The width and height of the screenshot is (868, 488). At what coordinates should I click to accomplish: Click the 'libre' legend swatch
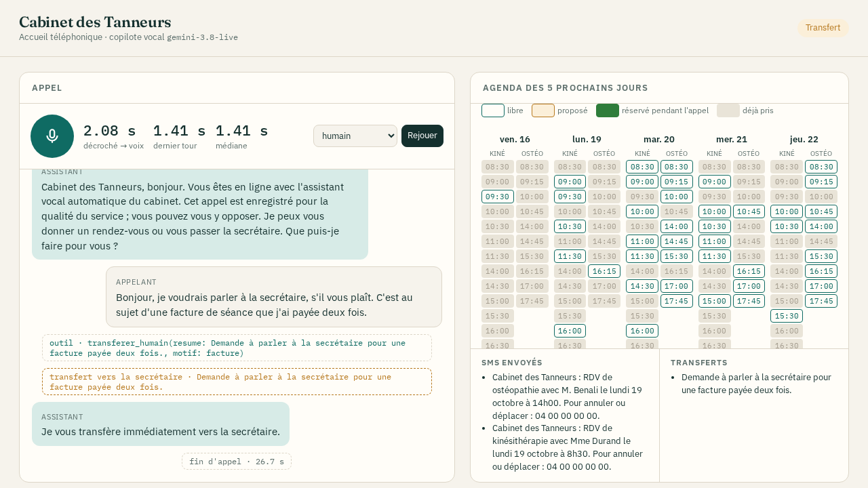493,110
